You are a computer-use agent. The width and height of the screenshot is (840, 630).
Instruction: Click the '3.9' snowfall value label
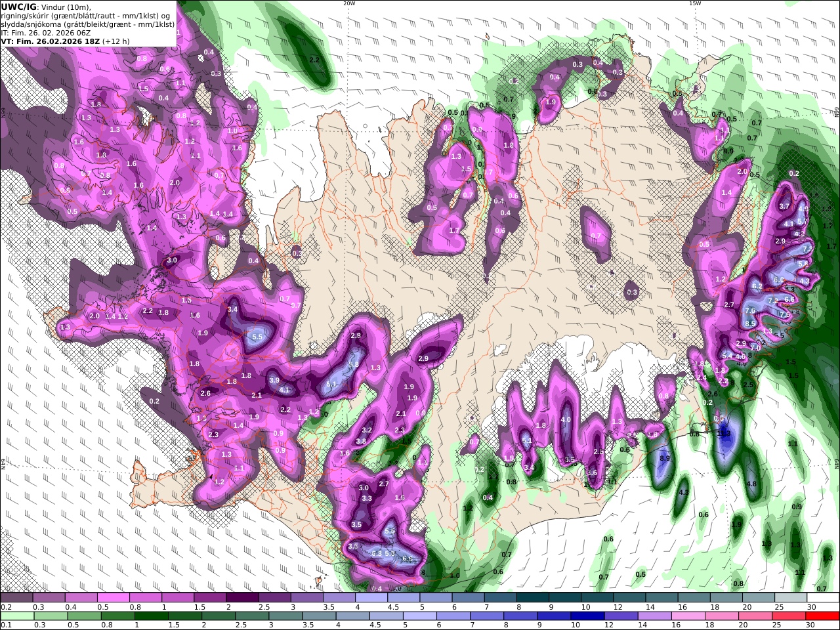(274, 380)
